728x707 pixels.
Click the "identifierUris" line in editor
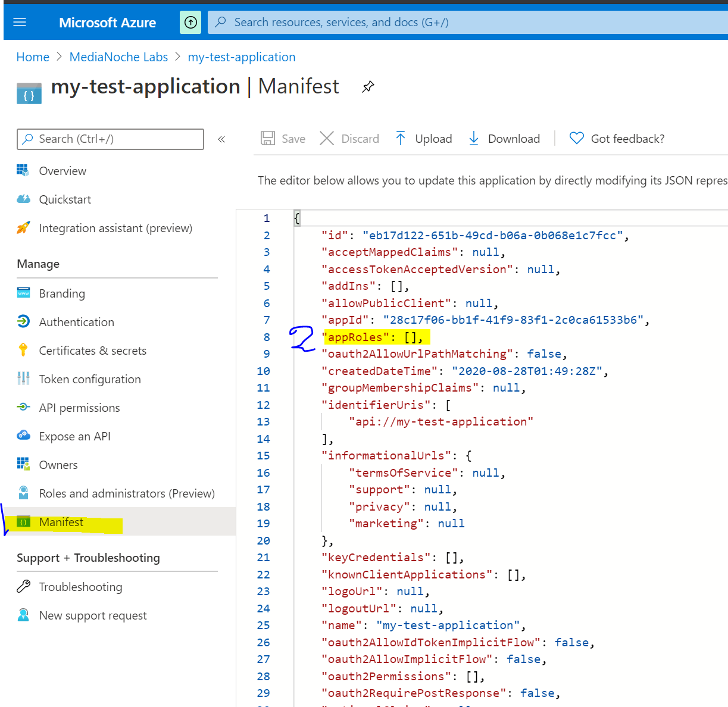[386, 405]
